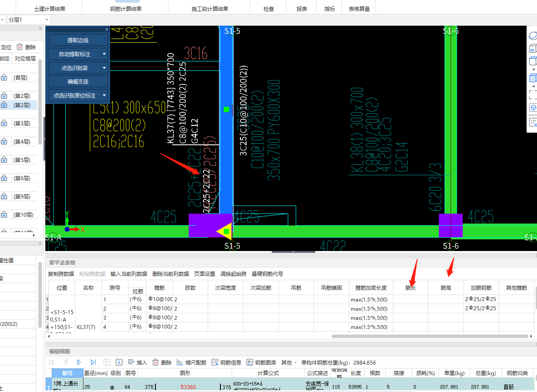Click the orbit view icon in right toolbar

click(533, 36)
